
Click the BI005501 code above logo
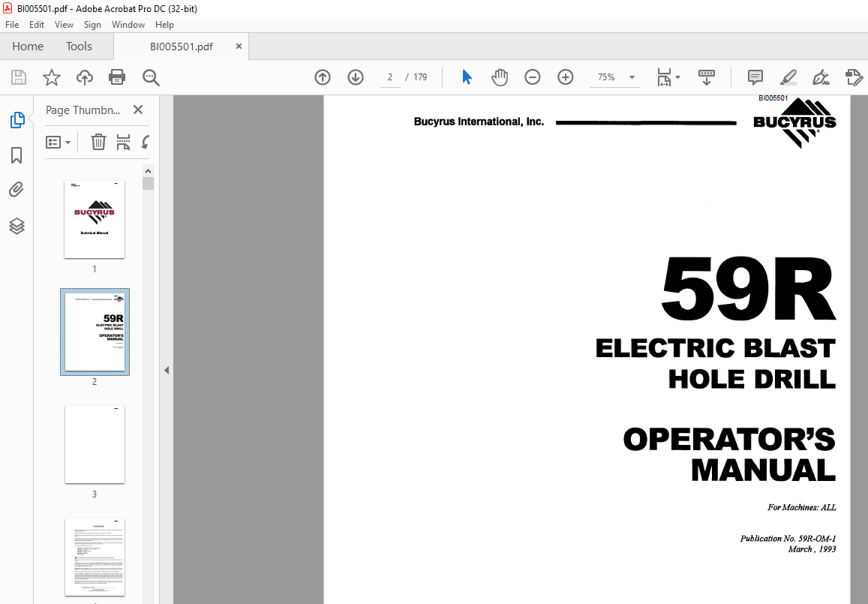(773, 98)
